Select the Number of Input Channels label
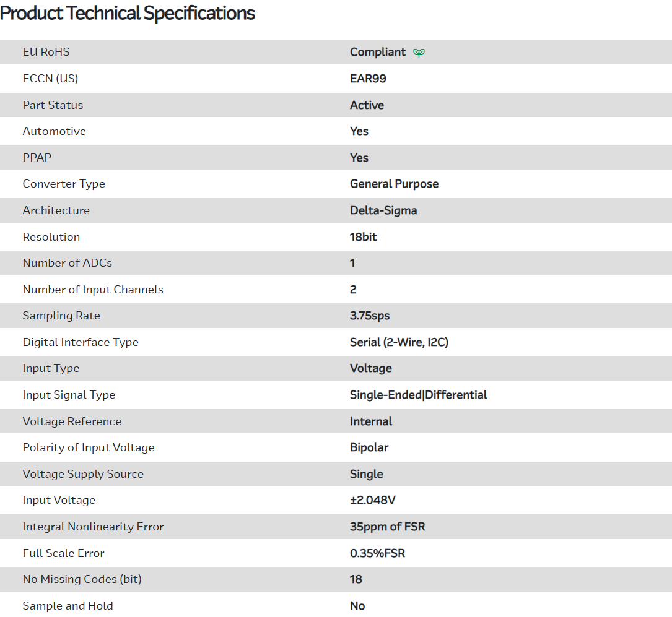672x617 pixels. 93,290
